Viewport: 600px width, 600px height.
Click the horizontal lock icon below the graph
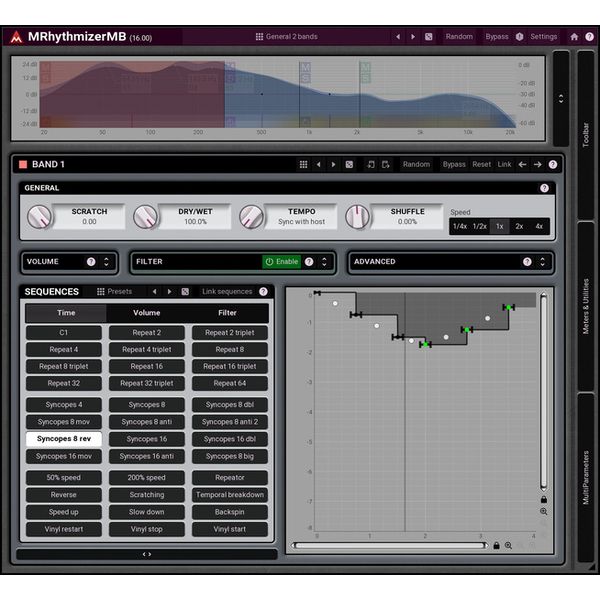pyautogui.click(x=495, y=546)
